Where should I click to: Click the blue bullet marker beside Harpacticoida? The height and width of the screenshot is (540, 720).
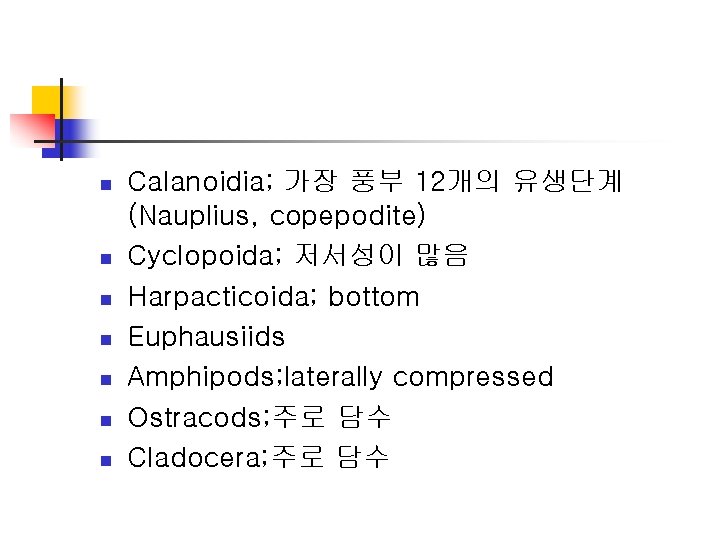(x=106, y=300)
